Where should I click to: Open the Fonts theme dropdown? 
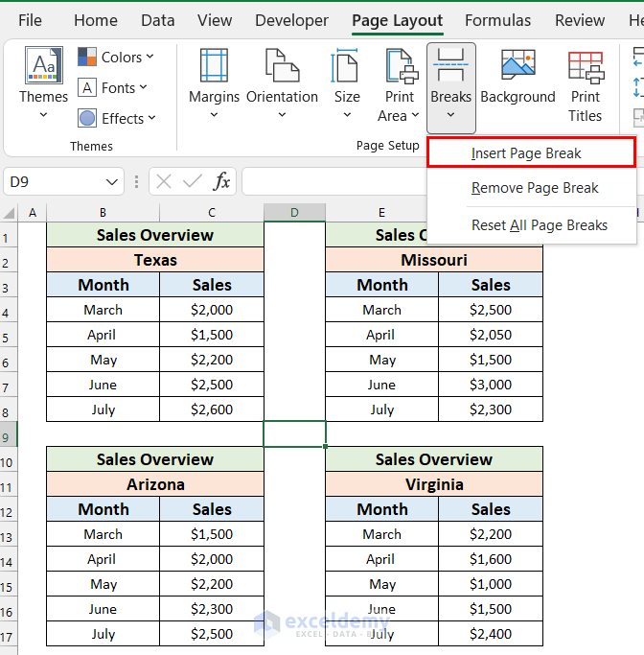click(113, 87)
